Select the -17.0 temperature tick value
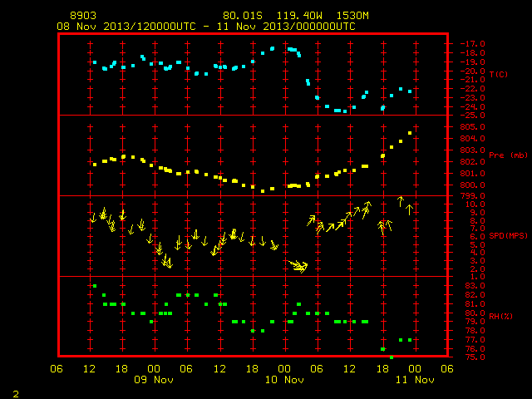 (x=472, y=44)
